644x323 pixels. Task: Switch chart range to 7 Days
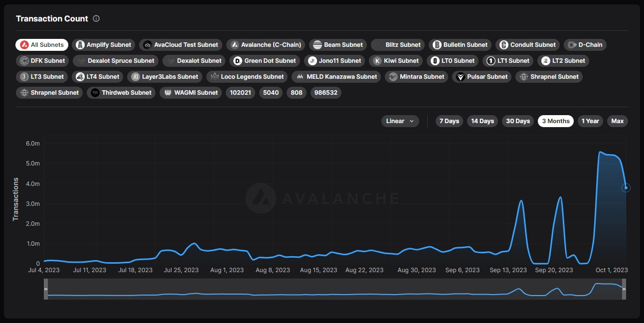pos(449,121)
